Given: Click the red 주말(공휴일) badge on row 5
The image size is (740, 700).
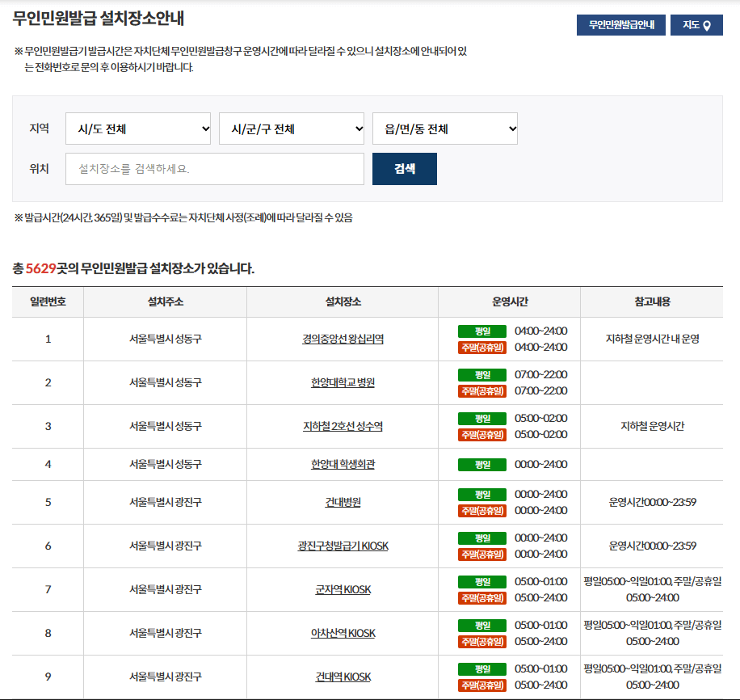Looking at the screenshot, I should tap(481, 509).
